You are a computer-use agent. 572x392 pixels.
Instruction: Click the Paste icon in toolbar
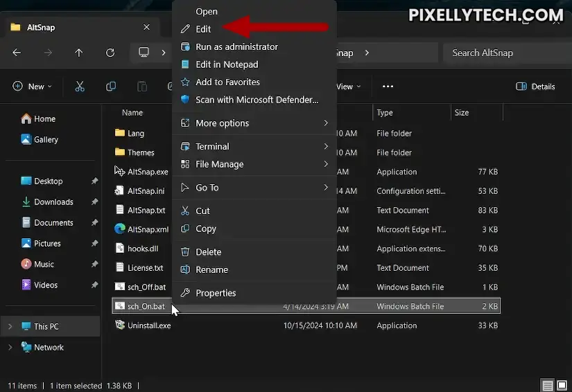[142, 87]
